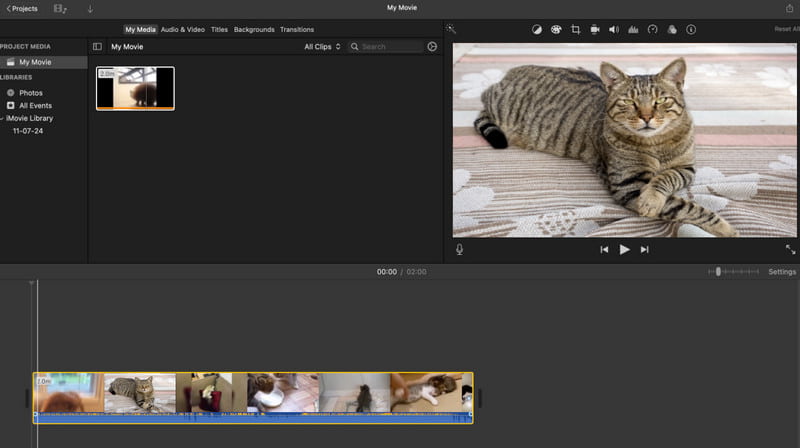Click the magic wand auto enhance

pyautogui.click(x=451, y=29)
